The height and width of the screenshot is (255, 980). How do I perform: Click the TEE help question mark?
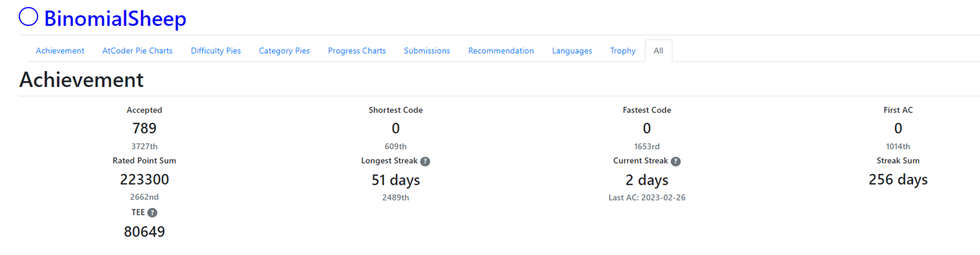[x=152, y=213]
